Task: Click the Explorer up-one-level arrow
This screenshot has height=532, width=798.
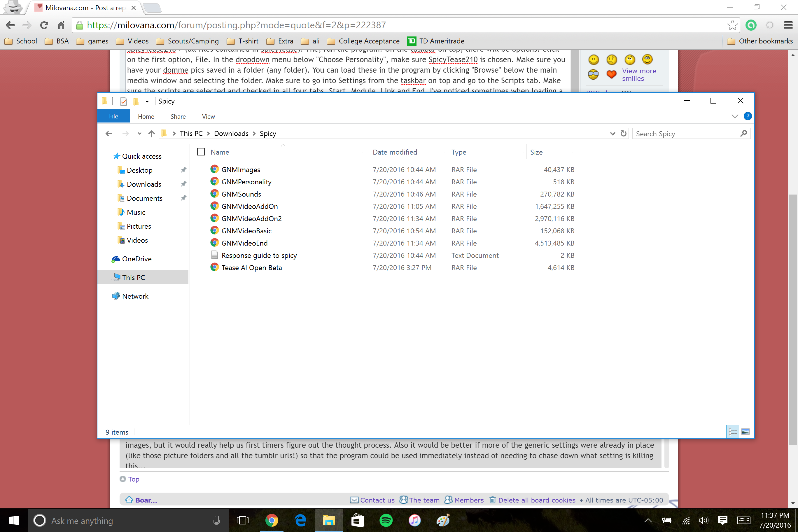Action: [x=152, y=134]
